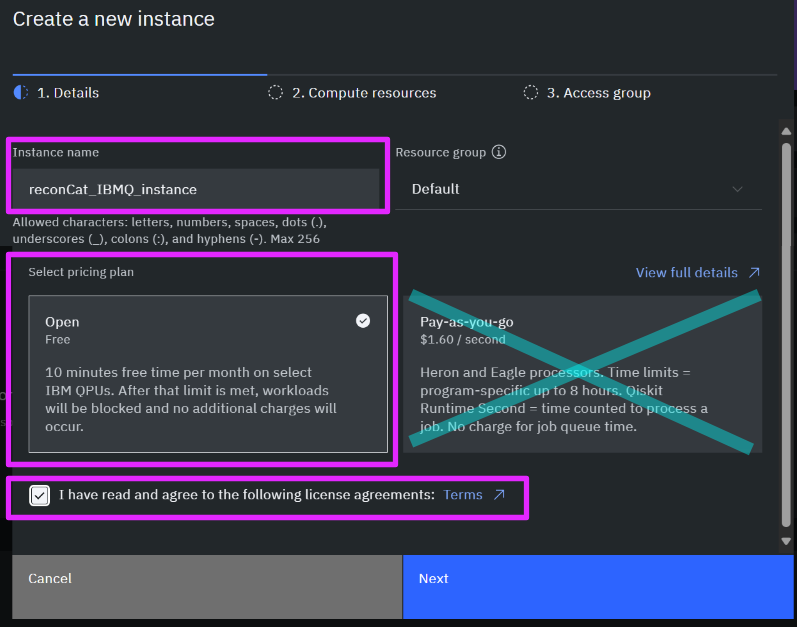
Task: Click the Open plan selected checkmark icon
Action: (x=363, y=321)
